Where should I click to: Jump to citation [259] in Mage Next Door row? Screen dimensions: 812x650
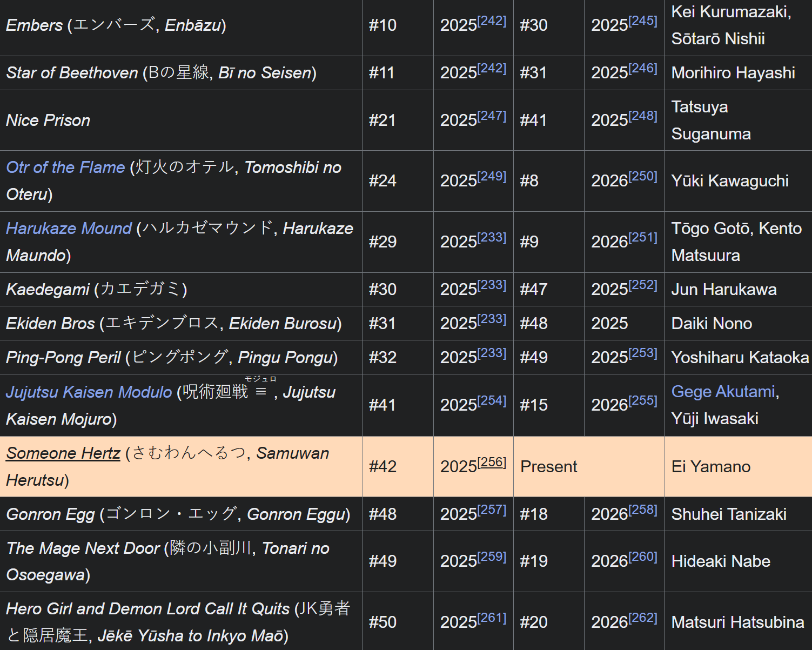pos(492,557)
